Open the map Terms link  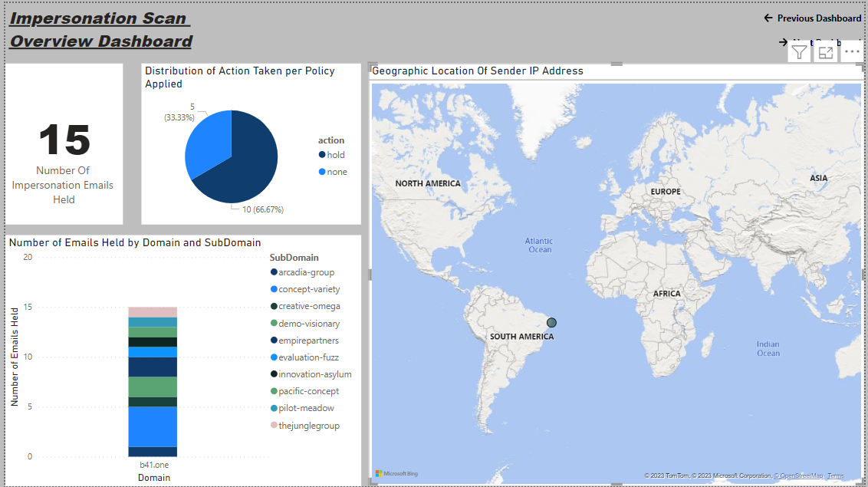[x=835, y=475]
